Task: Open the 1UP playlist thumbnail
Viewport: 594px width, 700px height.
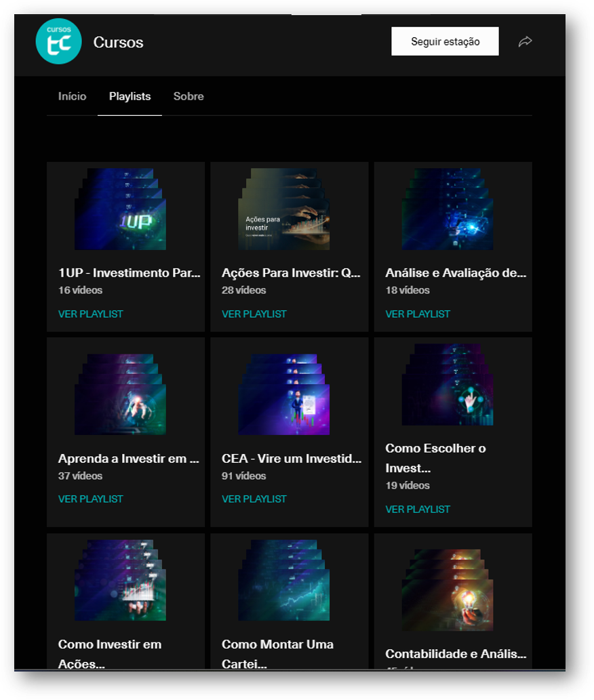Action: tap(120, 209)
